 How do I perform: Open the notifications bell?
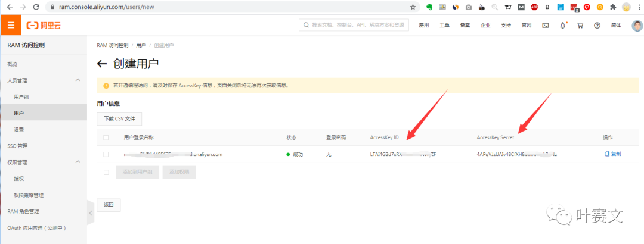click(x=563, y=26)
